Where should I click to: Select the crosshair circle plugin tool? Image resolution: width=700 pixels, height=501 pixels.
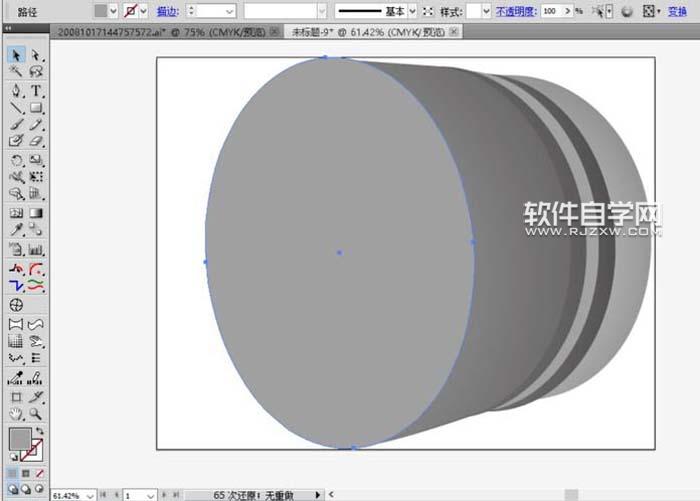(x=16, y=305)
